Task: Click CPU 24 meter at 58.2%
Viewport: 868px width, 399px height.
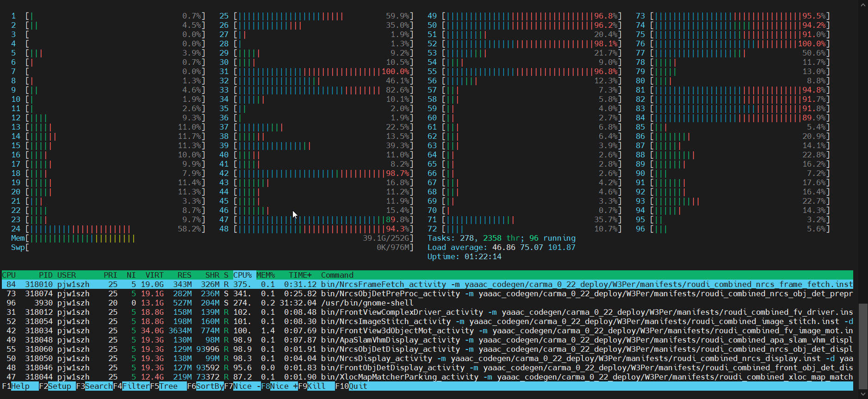Action: coord(108,229)
